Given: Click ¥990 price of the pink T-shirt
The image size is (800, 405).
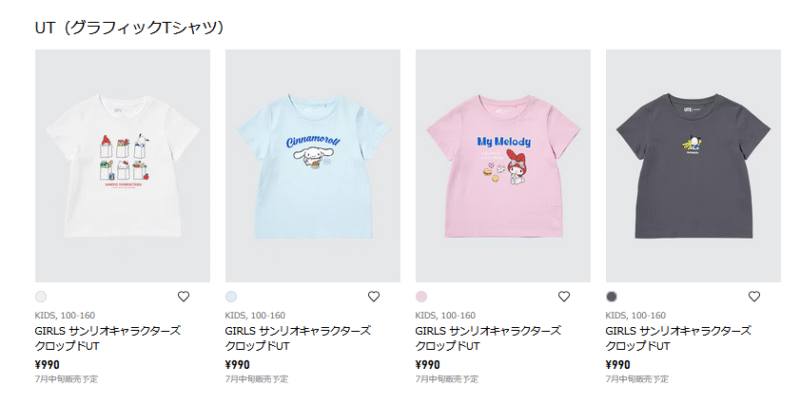Looking at the screenshot, I should pos(428,365).
